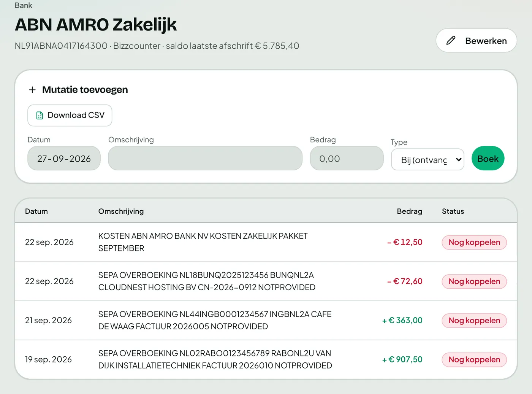Select the Omschrijving column header in table

121,211
